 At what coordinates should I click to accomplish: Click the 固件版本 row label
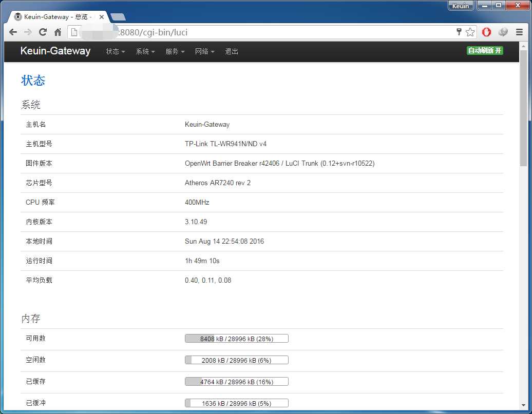point(39,164)
